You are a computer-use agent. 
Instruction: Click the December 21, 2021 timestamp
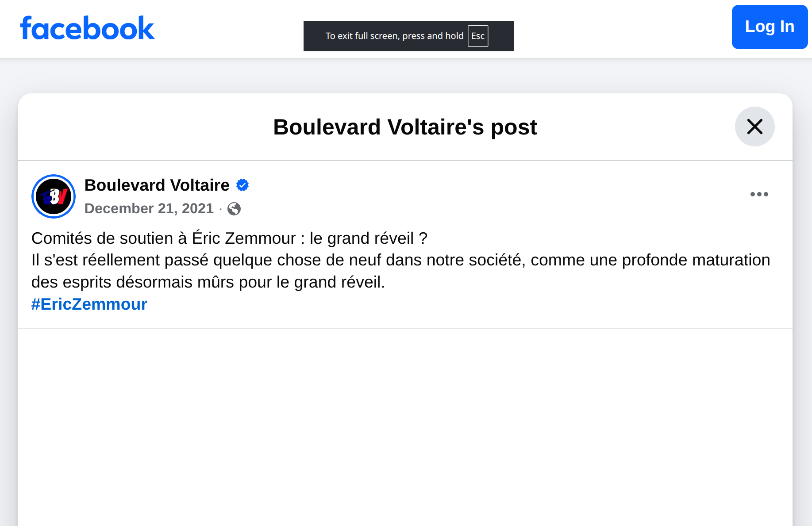(x=149, y=208)
